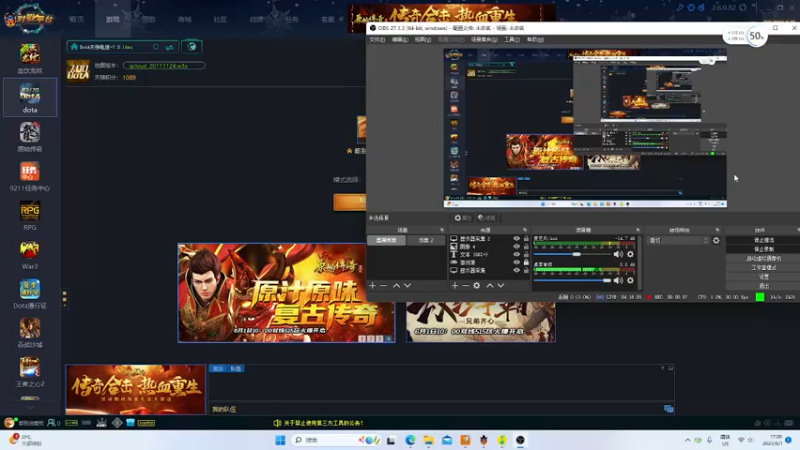Viewport: 800px width, 450px height.
Task: Open File Explorer from the taskbar
Action: coord(429,440)
